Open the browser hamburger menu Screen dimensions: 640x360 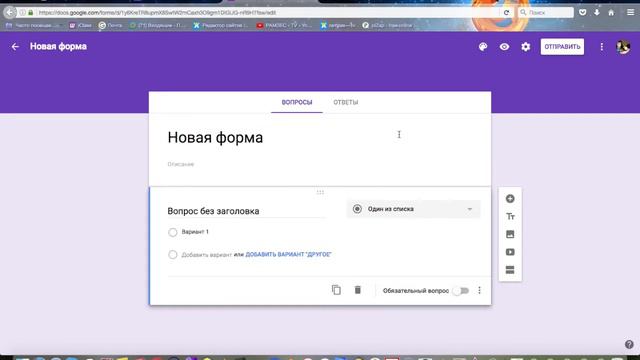tap(631, 13)
